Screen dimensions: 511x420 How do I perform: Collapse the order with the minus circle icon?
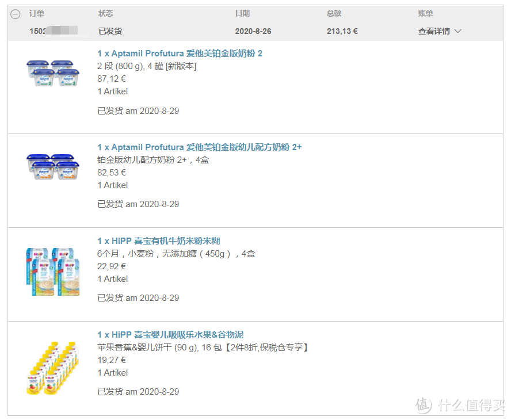tap(15, 14)
